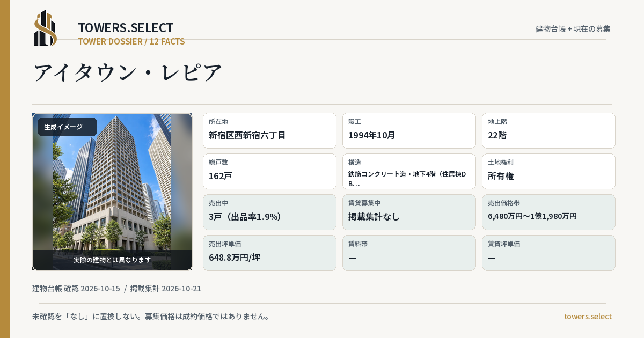Viewport: 644px width, 338px height.
Task: Select the TOWERS.SELECT site title
Action: (126, 28)
